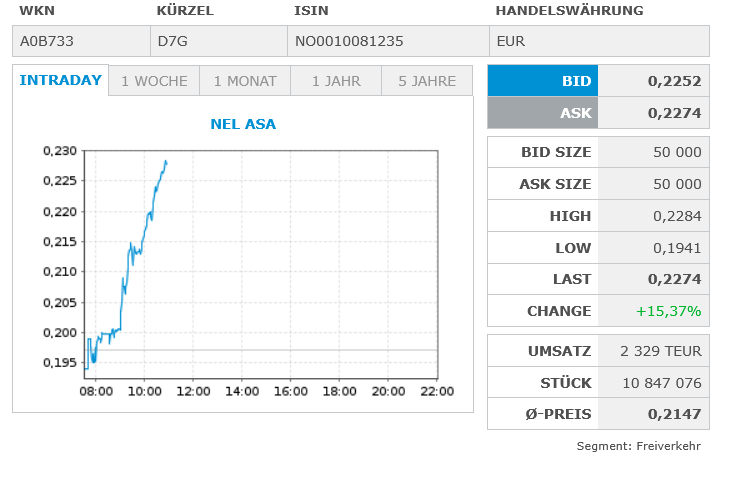Open the 1 WOCHE chart tab
Image resolution: width=731 pixels, height=498 pixels.
[154, 81]
